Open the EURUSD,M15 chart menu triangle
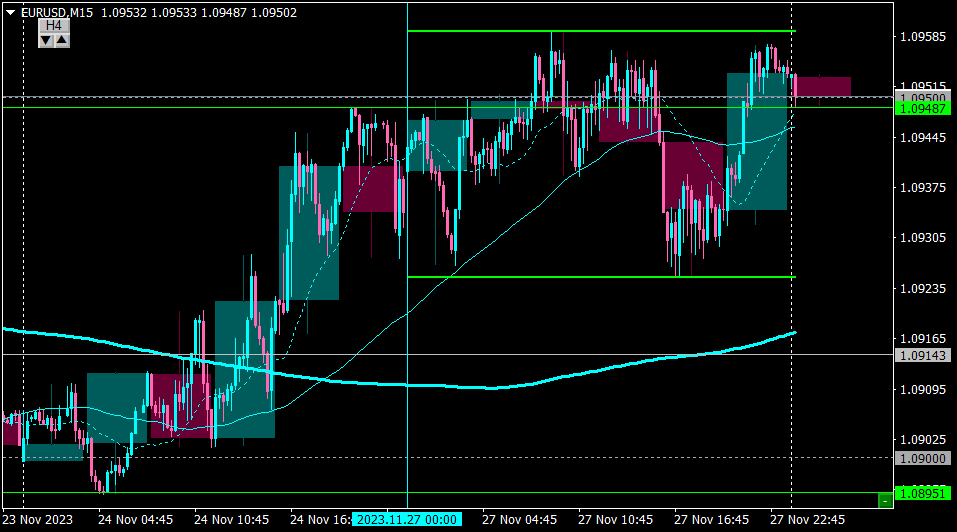The height and width of the screenshot is (532, 957). (10, 12)
